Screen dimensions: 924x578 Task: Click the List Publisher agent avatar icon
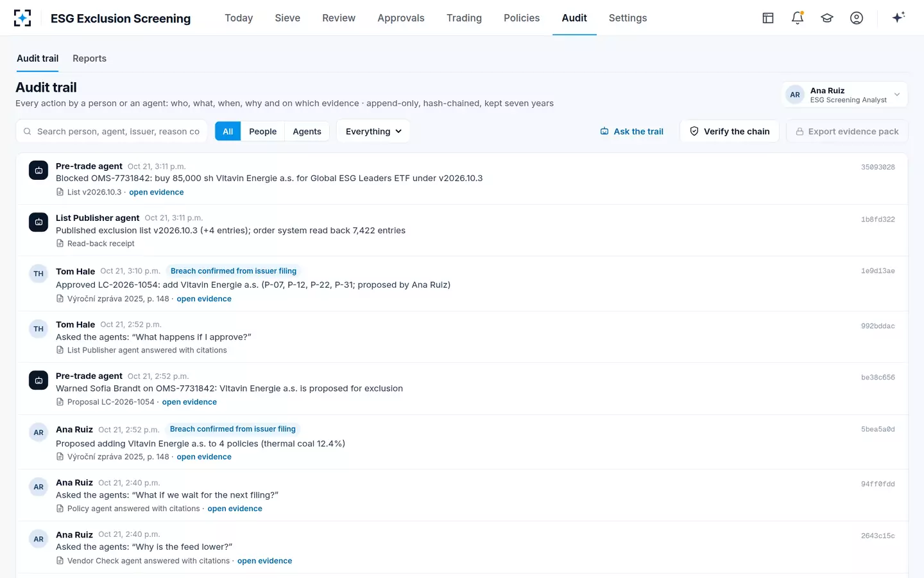38,222
